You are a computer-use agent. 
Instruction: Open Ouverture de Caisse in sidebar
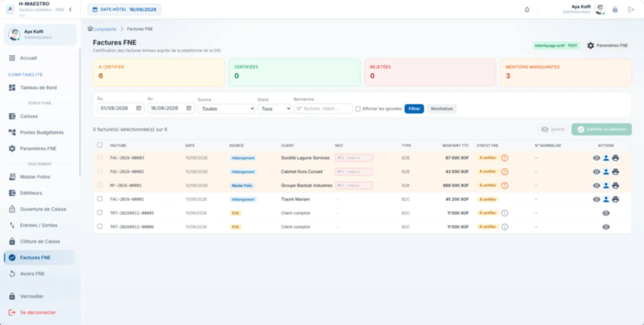[x=40, y=209]
